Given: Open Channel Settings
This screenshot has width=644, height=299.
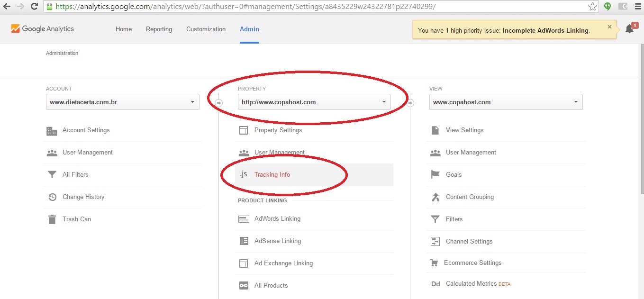Looking at the screenshot, I should [x=469, y=241].
